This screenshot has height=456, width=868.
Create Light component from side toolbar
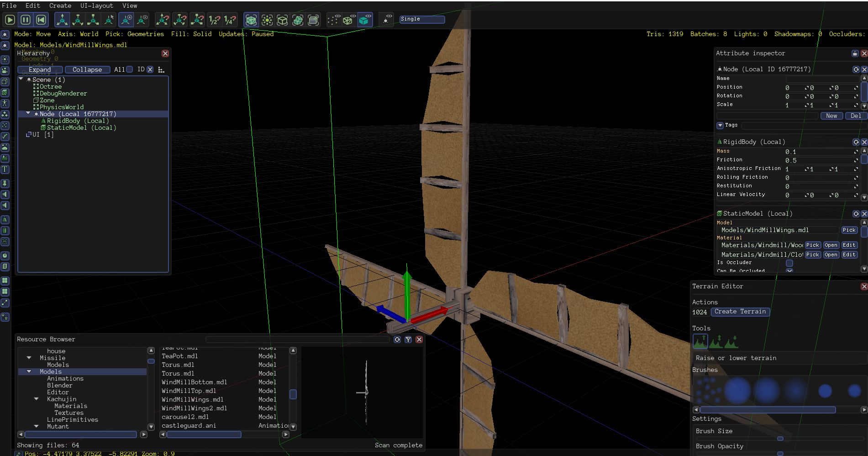5,59
